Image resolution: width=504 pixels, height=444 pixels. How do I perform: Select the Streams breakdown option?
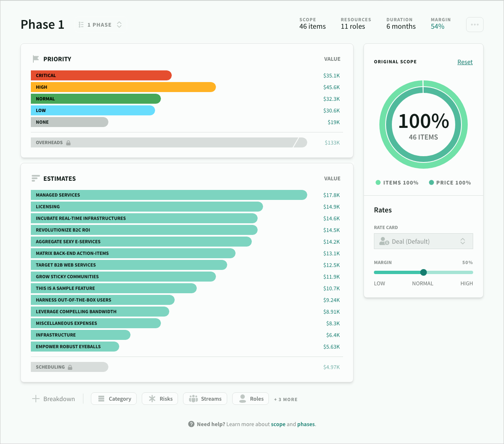[205, 399]
